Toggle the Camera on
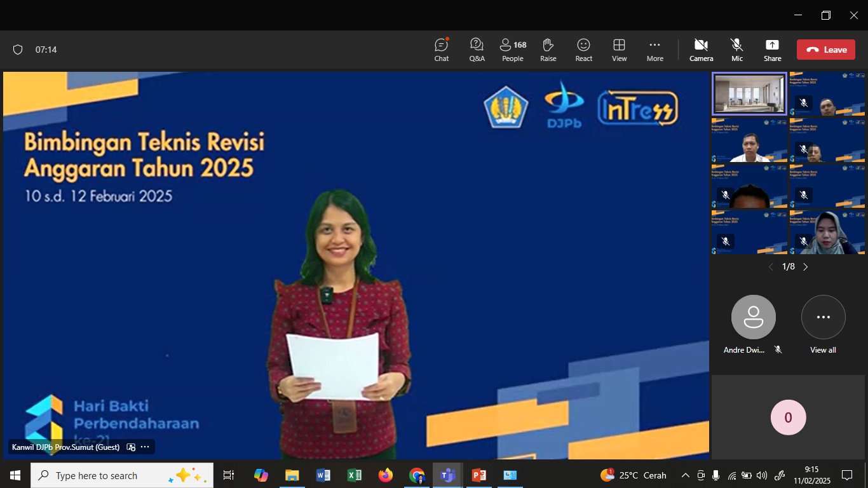Screen dimensions: 868x488 [x=701, y=50]
